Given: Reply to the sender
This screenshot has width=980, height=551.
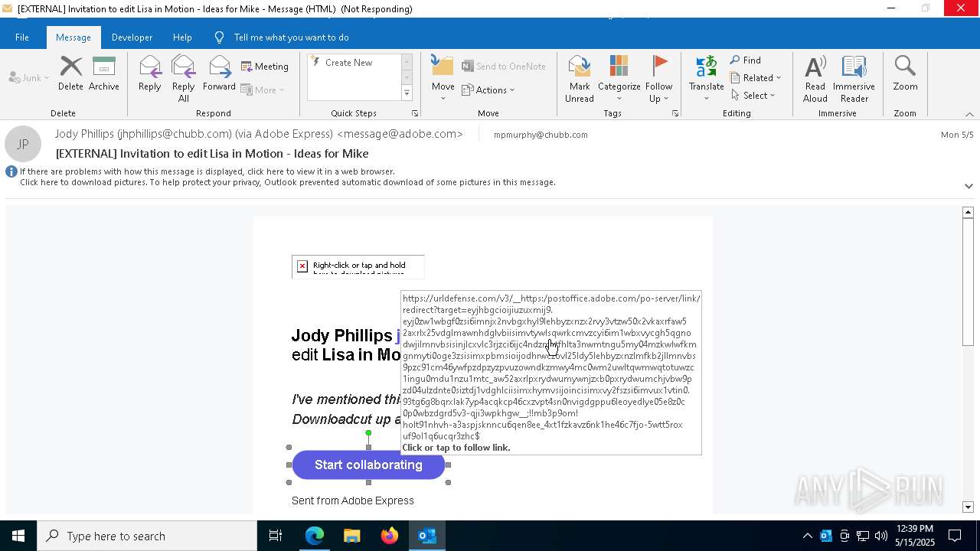Looking at the screenshot, I should 150,74.
